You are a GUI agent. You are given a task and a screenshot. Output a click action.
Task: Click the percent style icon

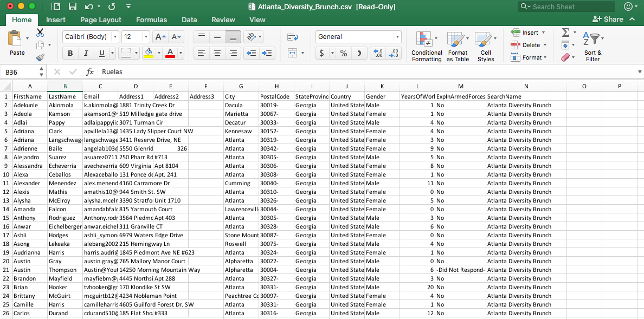click(x=344, y=53)
